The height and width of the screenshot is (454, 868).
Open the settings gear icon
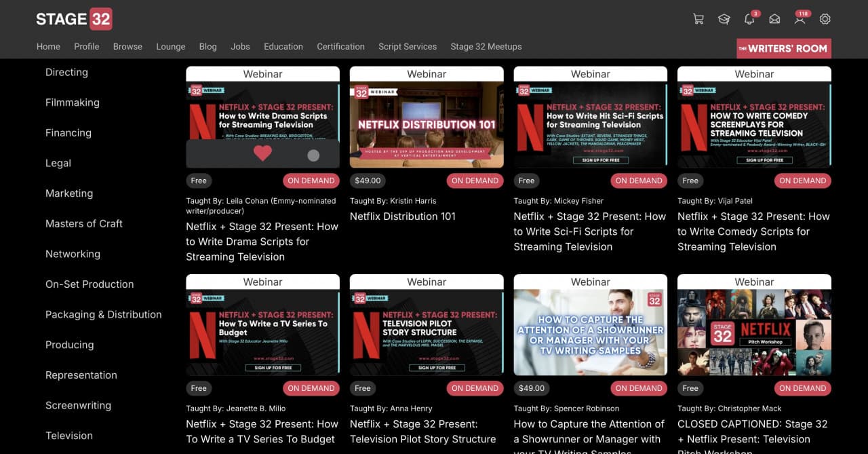pyautogui.click(x=825, y=19)
